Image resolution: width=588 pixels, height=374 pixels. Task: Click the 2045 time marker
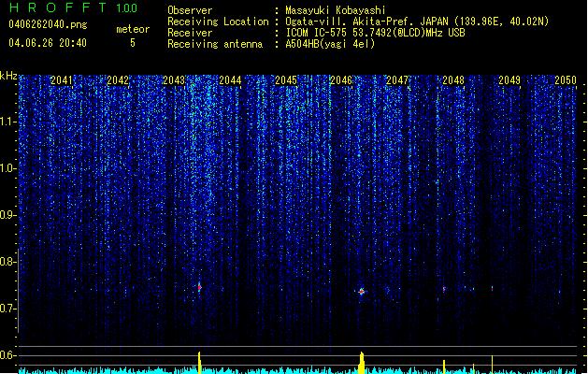[286, 80]
